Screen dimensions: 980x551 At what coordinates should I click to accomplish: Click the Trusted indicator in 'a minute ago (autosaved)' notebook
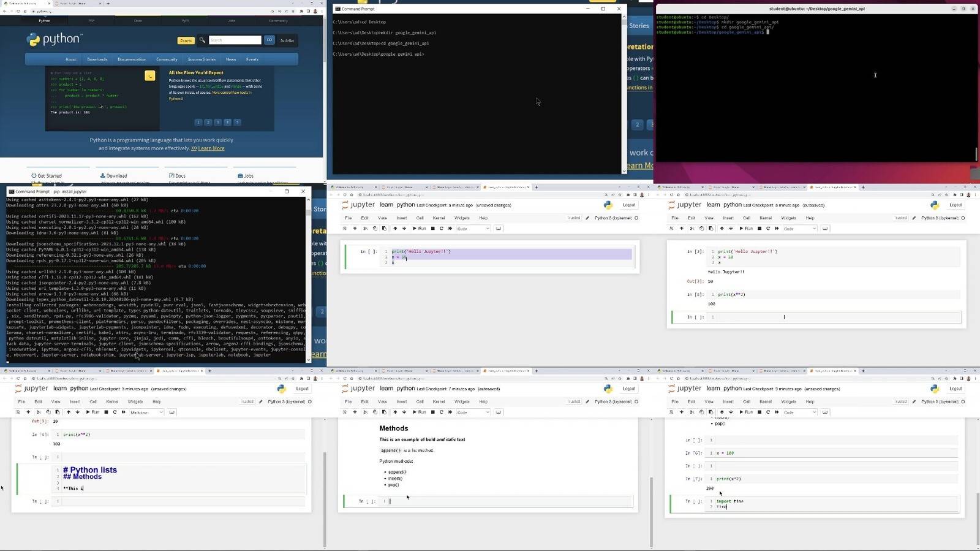900,218
